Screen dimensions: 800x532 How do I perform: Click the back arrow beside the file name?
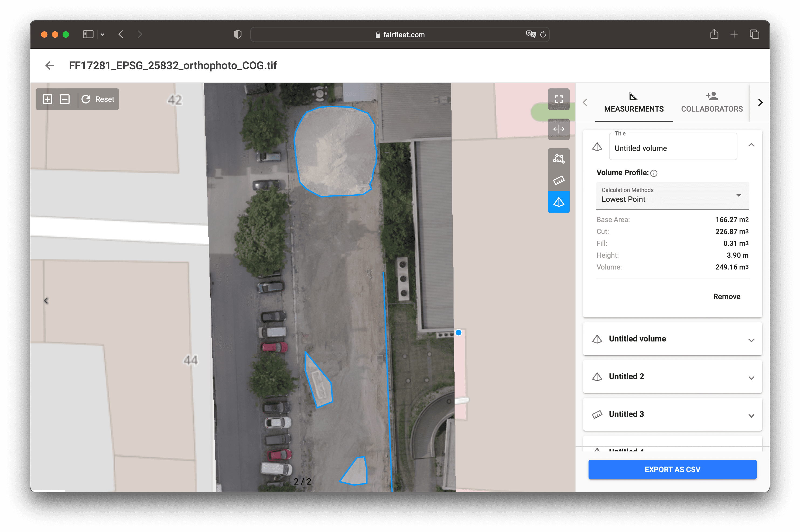50,65
